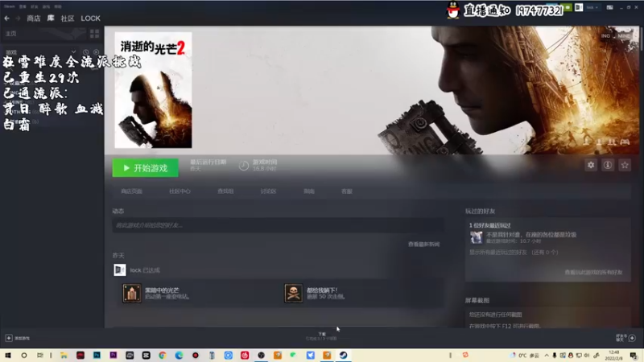This screenshot has height=362, width=644.
Task: Open game settings gear icon
Action: 591,165
